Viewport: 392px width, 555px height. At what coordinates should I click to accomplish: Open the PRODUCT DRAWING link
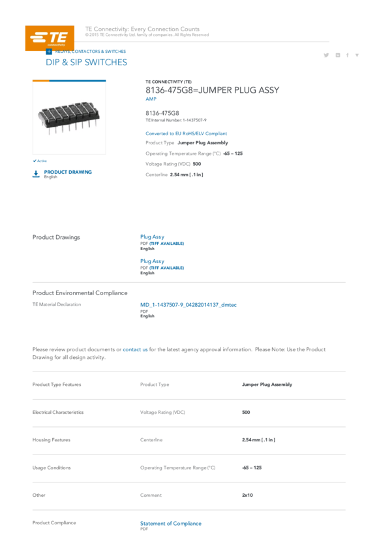(x=68, y=172)
